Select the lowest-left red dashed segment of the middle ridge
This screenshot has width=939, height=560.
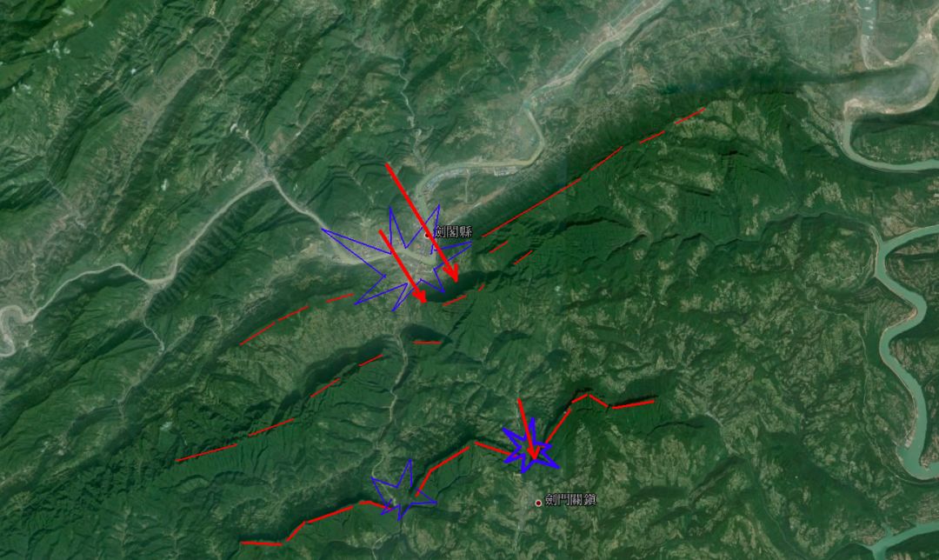click(x=207, y=453)
